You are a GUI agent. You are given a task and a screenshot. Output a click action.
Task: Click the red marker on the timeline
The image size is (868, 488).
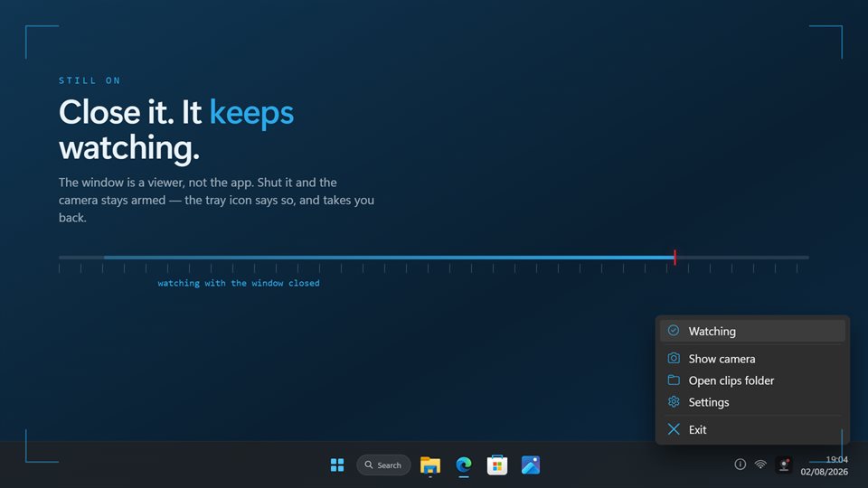(675, 257)
